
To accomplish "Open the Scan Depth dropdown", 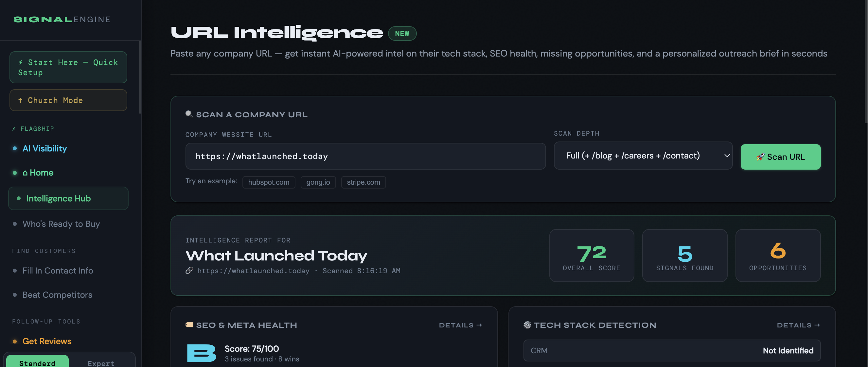I will (x=643, y=156).
